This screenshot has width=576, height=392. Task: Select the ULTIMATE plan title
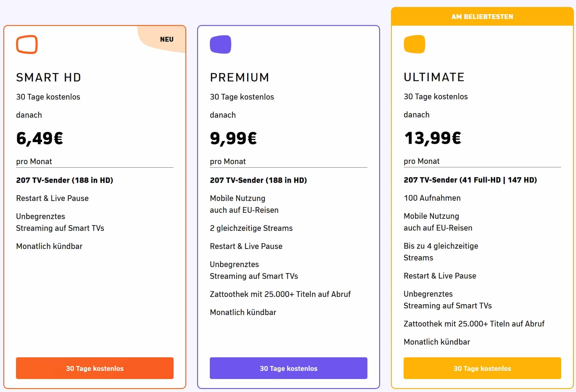434,77
